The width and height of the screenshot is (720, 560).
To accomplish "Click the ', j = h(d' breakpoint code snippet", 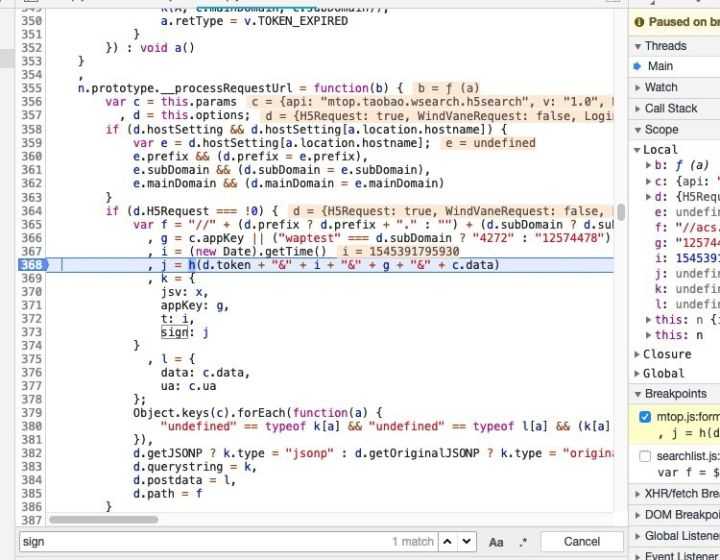I will [688, 433].
